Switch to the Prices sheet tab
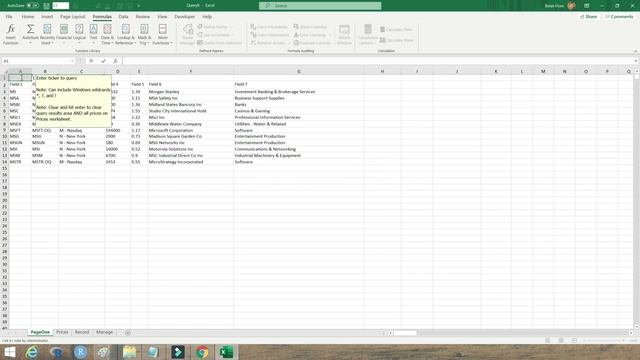Viewport: 640px width, 360px height. tap(62, 332)
